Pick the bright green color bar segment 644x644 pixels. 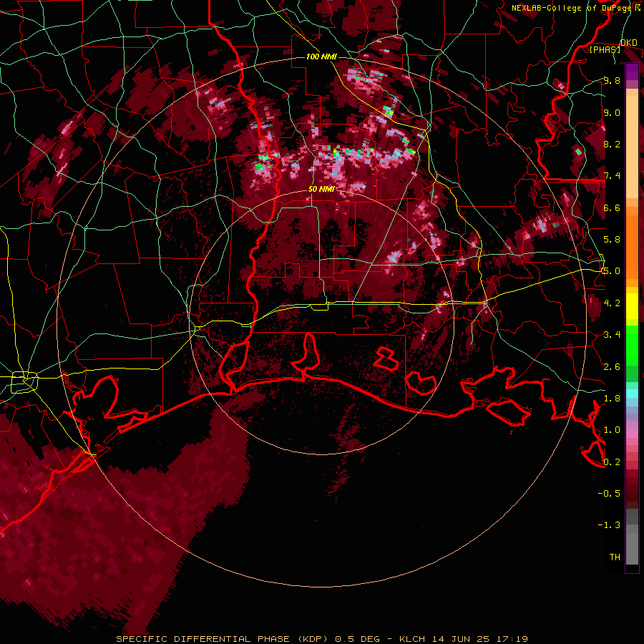pos(632,346)
